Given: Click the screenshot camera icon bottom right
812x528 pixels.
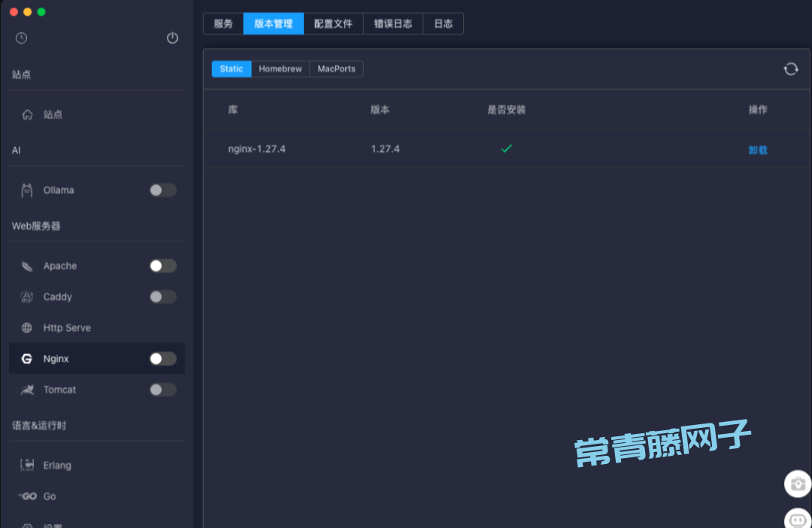Looking at the screenshot, I should click(x=797, y=484).
